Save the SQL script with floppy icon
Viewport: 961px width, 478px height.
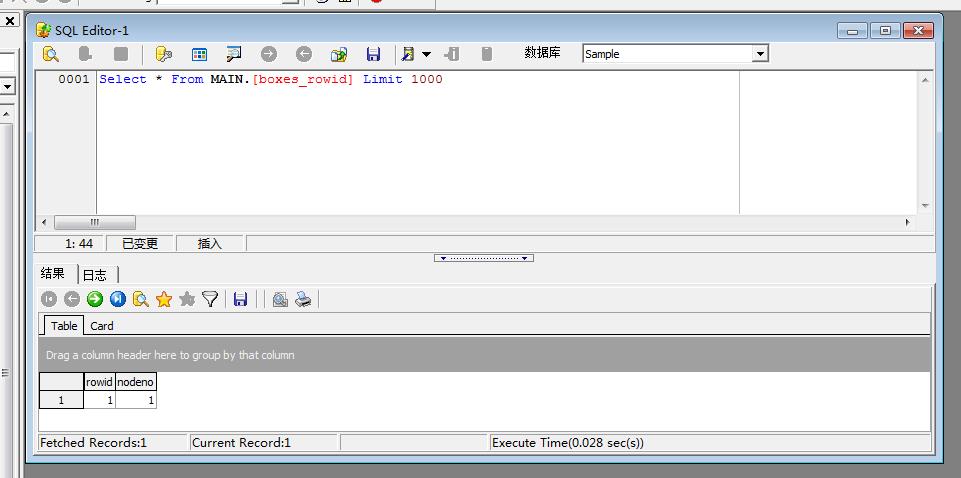(x=373, y=54)
